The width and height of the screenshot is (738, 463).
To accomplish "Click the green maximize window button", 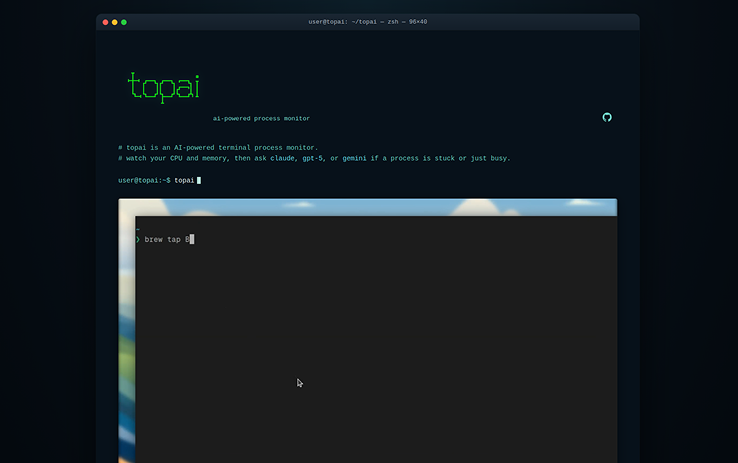I will click(x=124, y=22).
